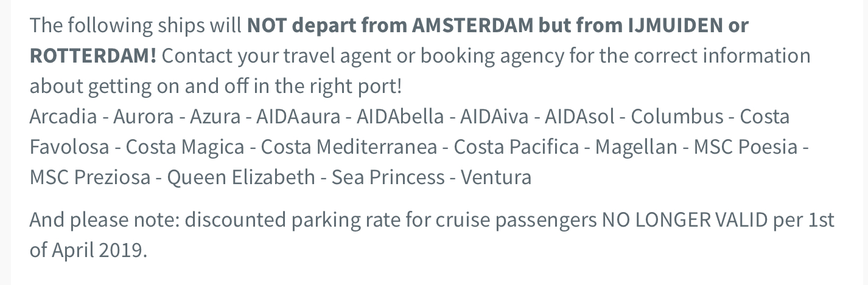Select the Azura ship name
868x285 pixels.
coord(215,116)
